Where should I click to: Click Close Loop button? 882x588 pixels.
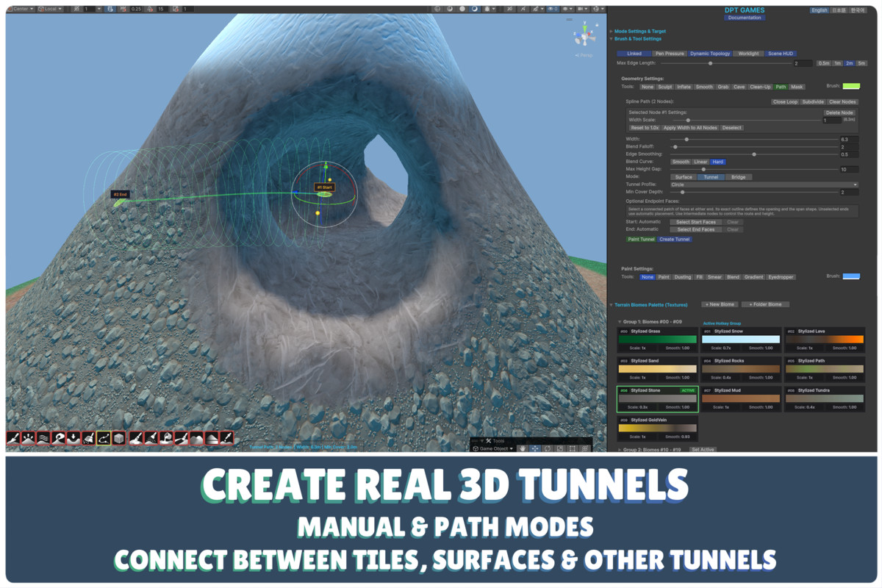pyautogui.click(x=785, y=102)
